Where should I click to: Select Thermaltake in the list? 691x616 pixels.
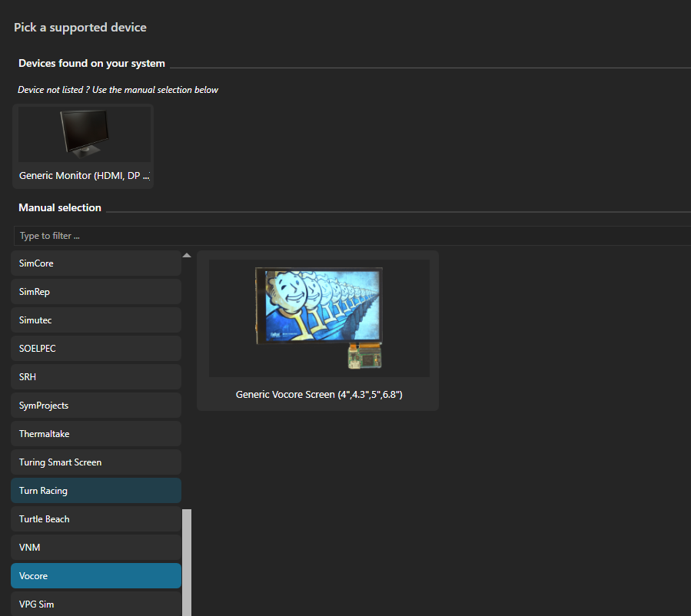pyautogui.click(x=96, y=434)
